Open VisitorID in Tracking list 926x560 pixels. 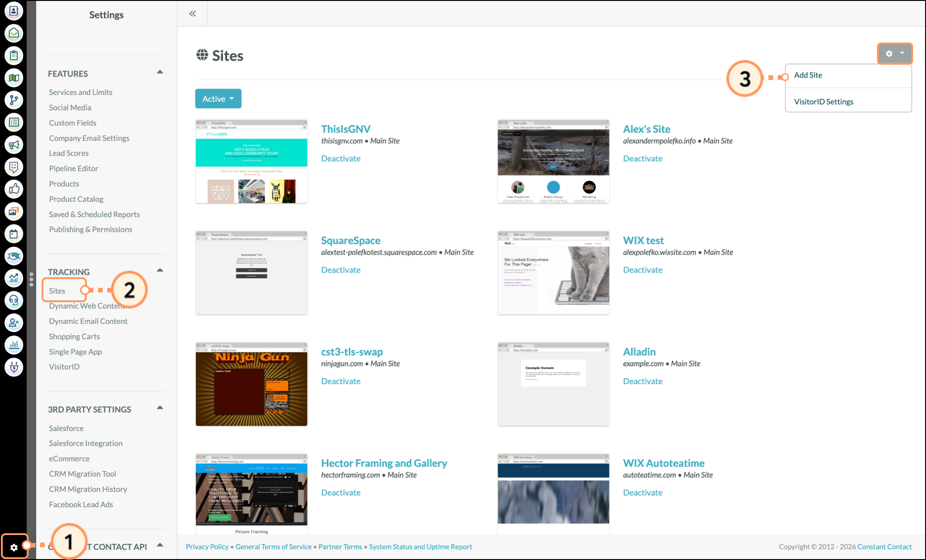pyautogui.click(x=64, y=366)
